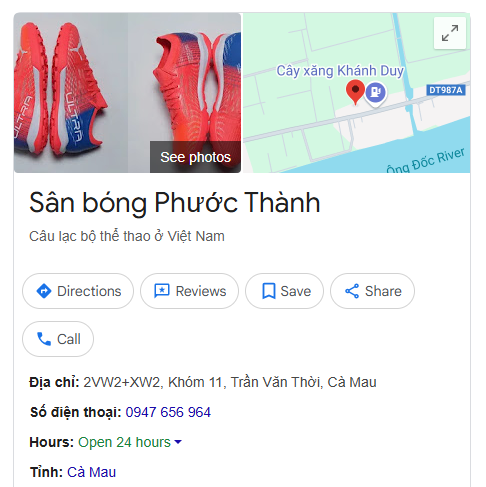This screenshot has width=486, height=487.
Task: Click the Reviews star speech bubble icon
Action: pyautogui.click(x=162, y=291)
